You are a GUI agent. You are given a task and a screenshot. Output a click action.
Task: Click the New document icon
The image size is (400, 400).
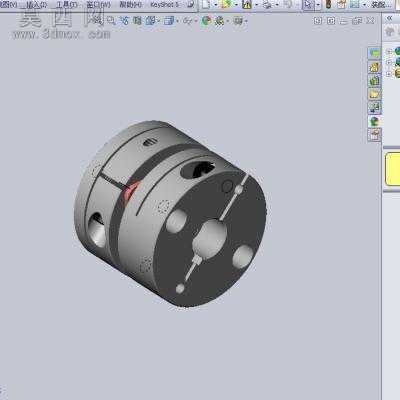206,4
